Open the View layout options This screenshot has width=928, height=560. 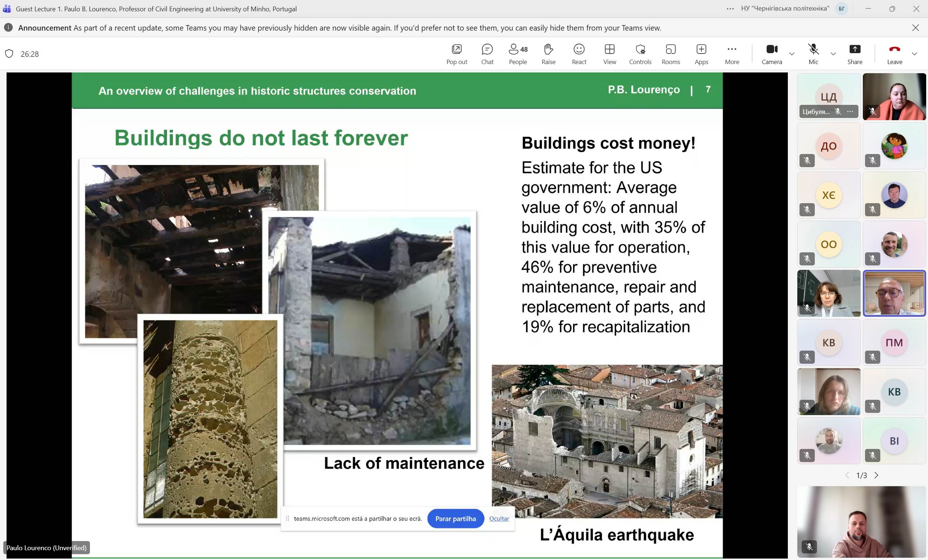click(x=609, y=54)
